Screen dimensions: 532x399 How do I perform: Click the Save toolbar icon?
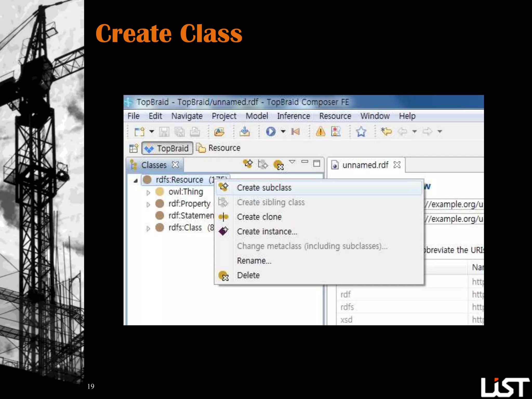click(x=164, y=132)
